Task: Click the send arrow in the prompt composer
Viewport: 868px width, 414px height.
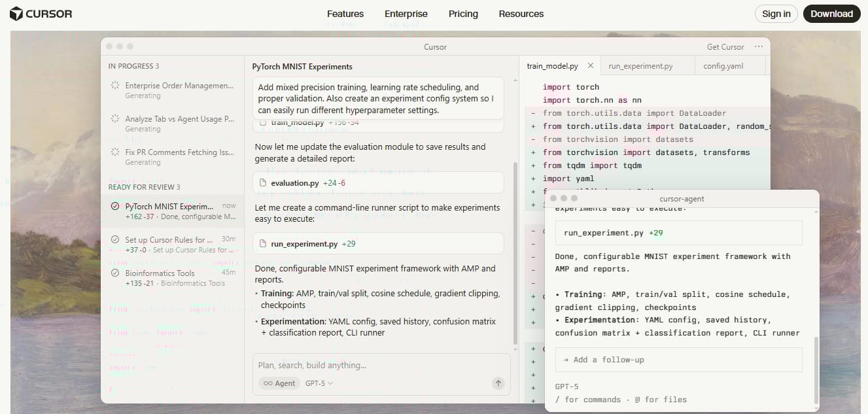Action: pos(498,383)
